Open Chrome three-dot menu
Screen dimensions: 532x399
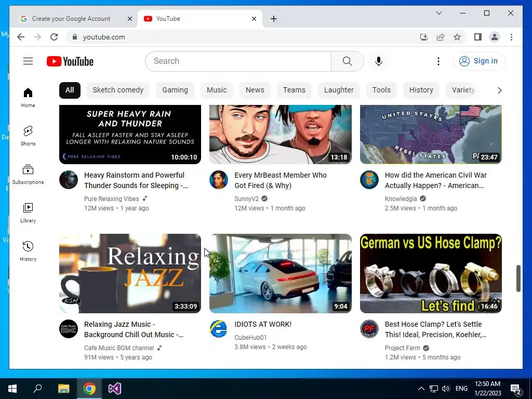point(511,37)
